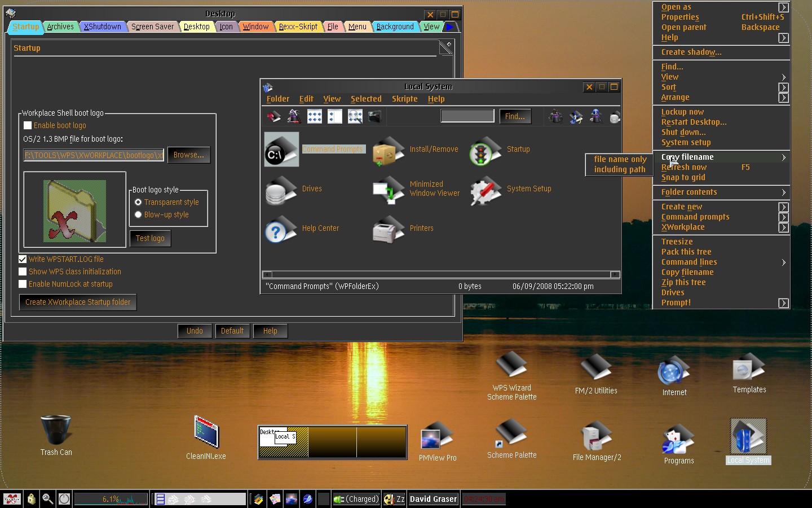Select the Transparent style radio button
This screenshot has width=812, height=508.
click(x=138, y=202)
